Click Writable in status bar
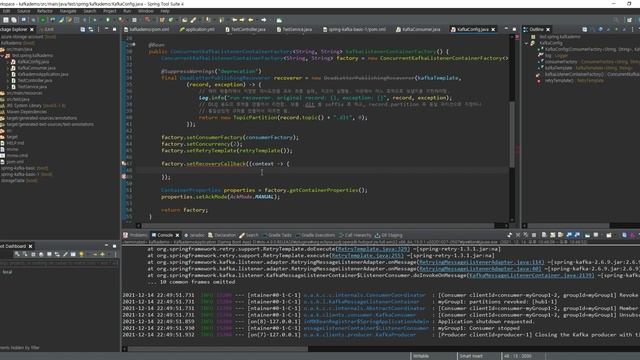Screen dimensions: 640x360 click(x=421, y=356)
